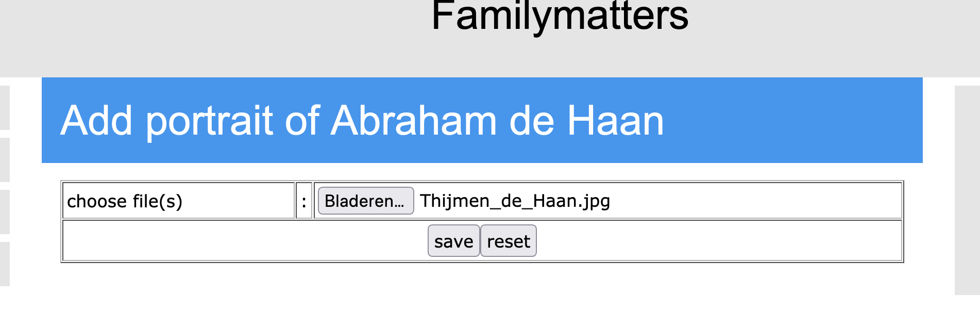Click blank cell area left of save button
This screenshot has height=326, width=980.
242,241
